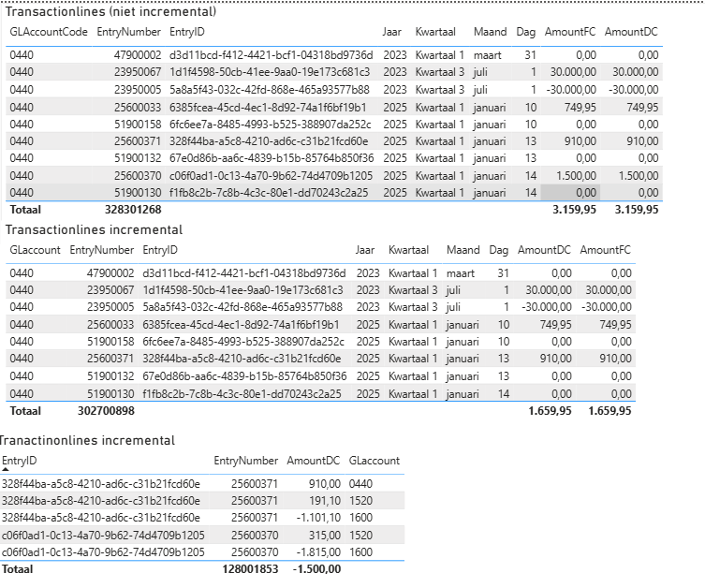Click the total value 302700898

click(x=106, y=410)
